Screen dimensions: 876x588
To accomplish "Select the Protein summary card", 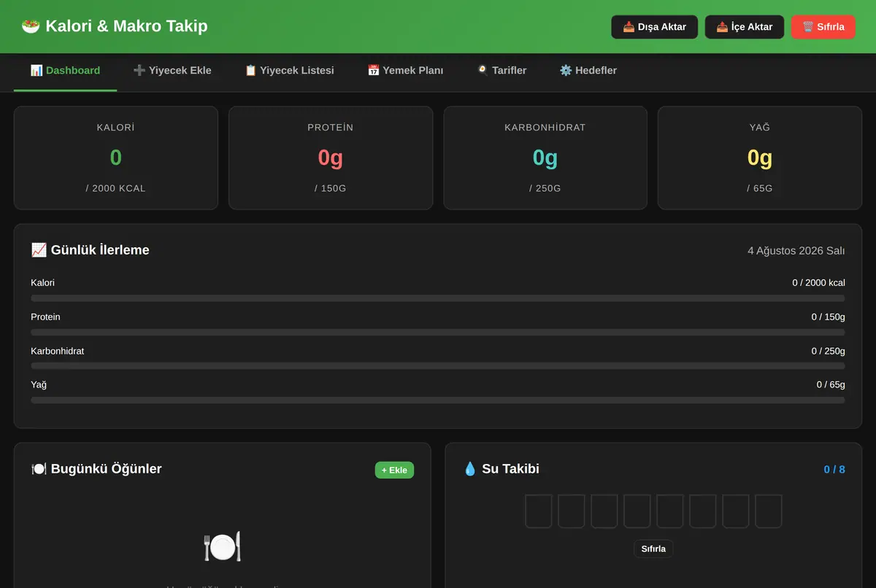I will tap(331, 158).
